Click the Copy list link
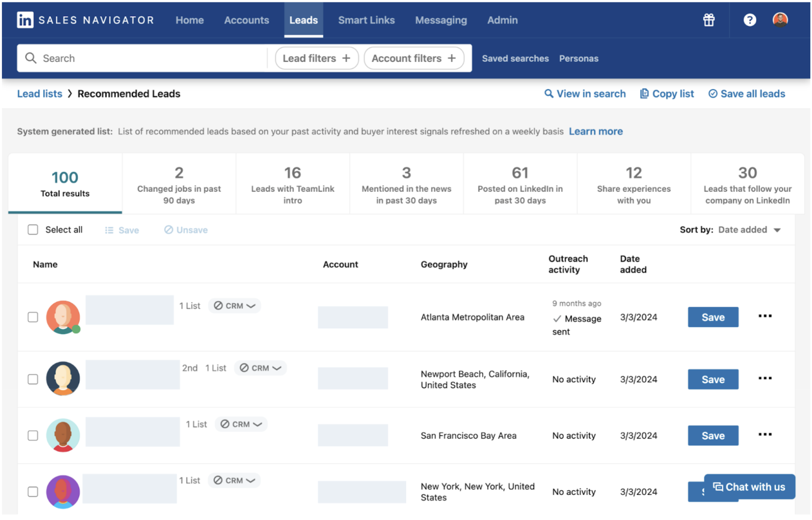812x520 pixels. click(667, 94)
